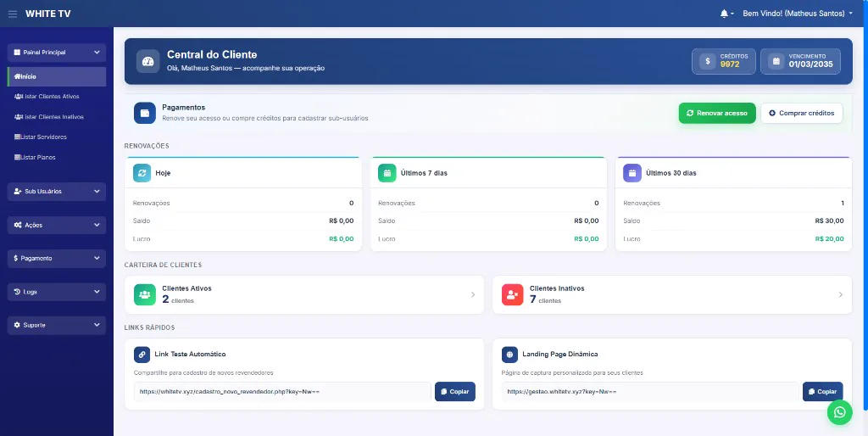Viewport: 868px width, 436px height.
Task: Expand the Logs sidebar section
Action: pos(57,292)
